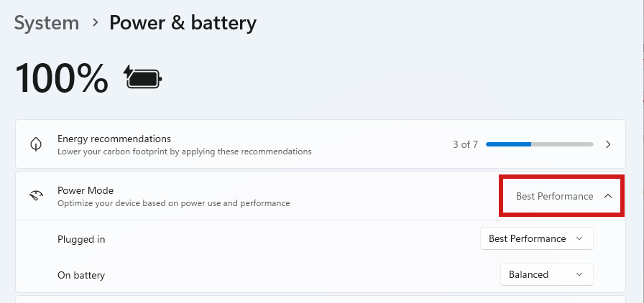Collapse the Power Mode section with up chevron
644x303 pixels.
[608, 196]
